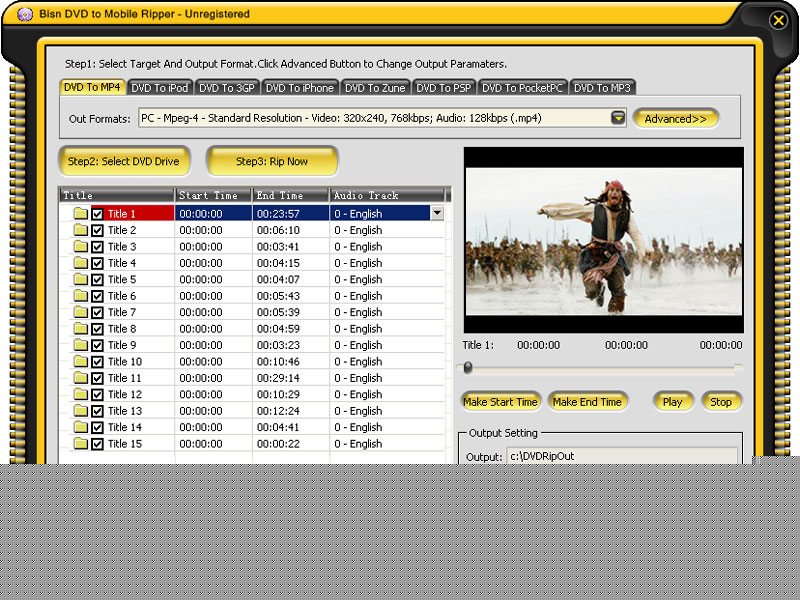Click the folder icon for Title 2
The height and width of the screenshot is (600, 800).
(81, 230)
